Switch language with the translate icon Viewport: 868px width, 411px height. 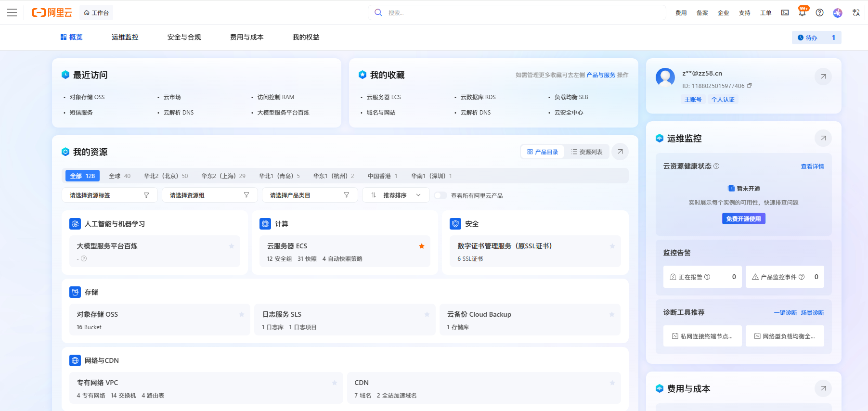(x=856, y=13)
